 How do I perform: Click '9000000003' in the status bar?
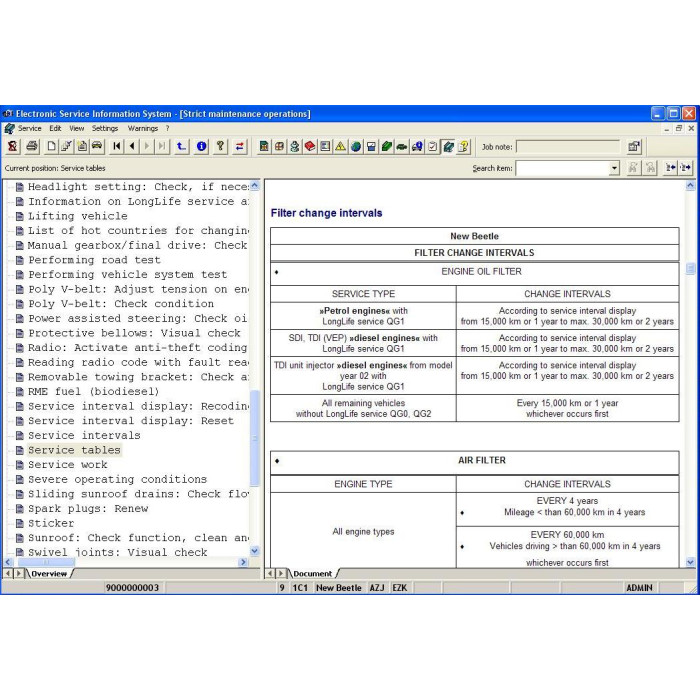[x=132, y=588]
